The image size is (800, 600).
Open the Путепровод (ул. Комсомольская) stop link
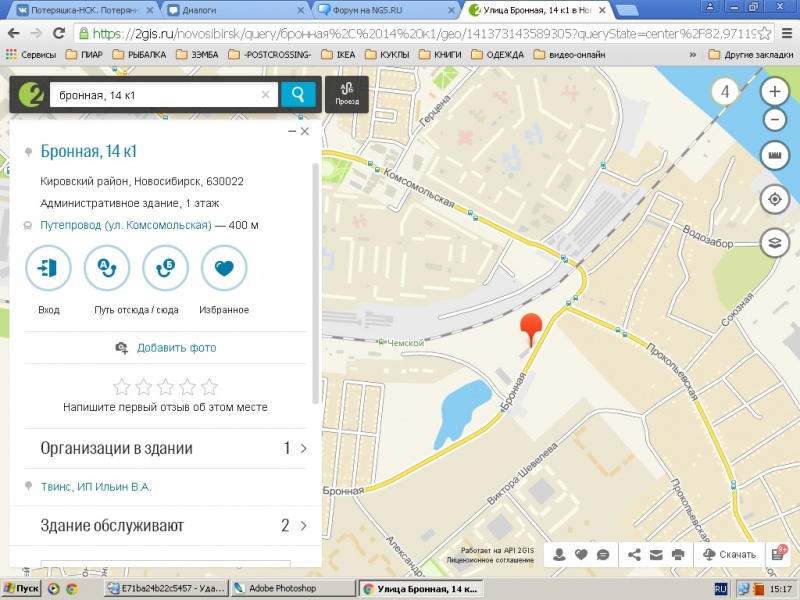click(126, 225)
